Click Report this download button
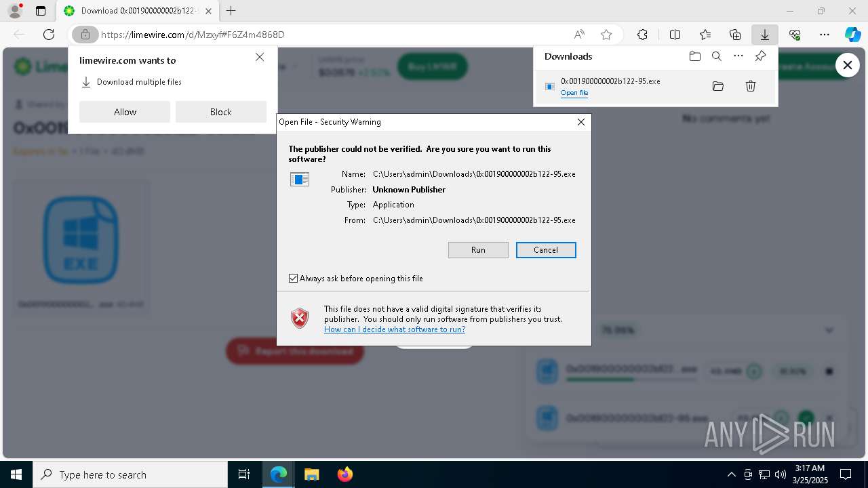 tap(295, 351)
